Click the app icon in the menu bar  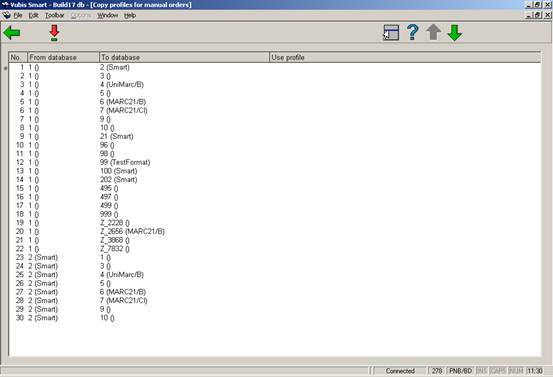point(6,16)
